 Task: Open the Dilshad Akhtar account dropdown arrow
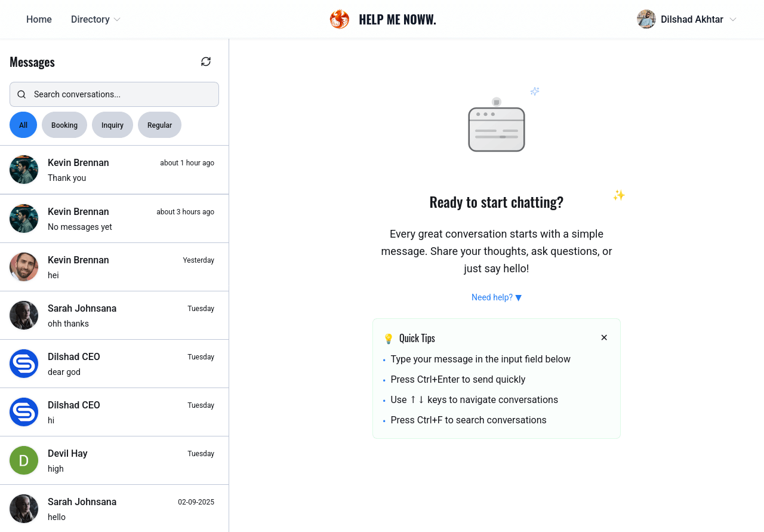point(733,20)
